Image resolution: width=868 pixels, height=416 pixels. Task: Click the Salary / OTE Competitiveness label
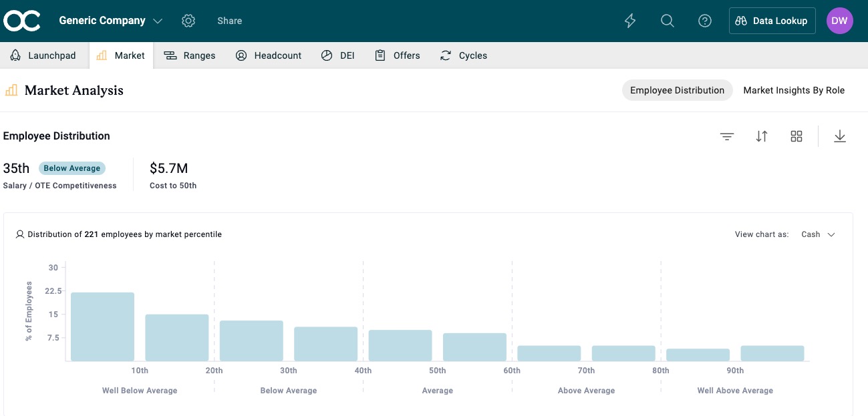click(59, 186)
